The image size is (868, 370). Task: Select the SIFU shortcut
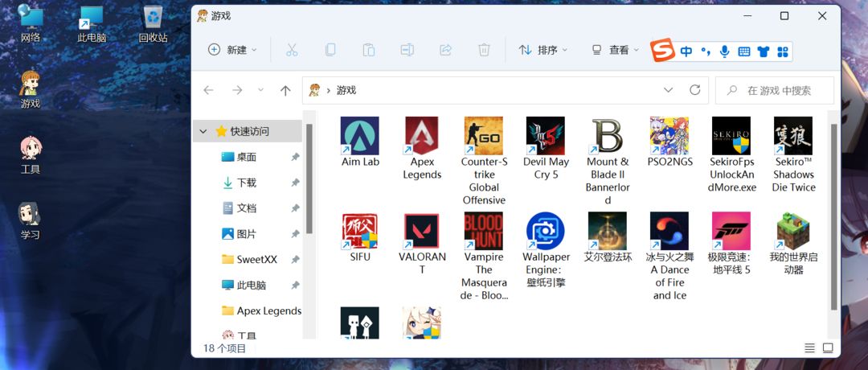[360, 236]
